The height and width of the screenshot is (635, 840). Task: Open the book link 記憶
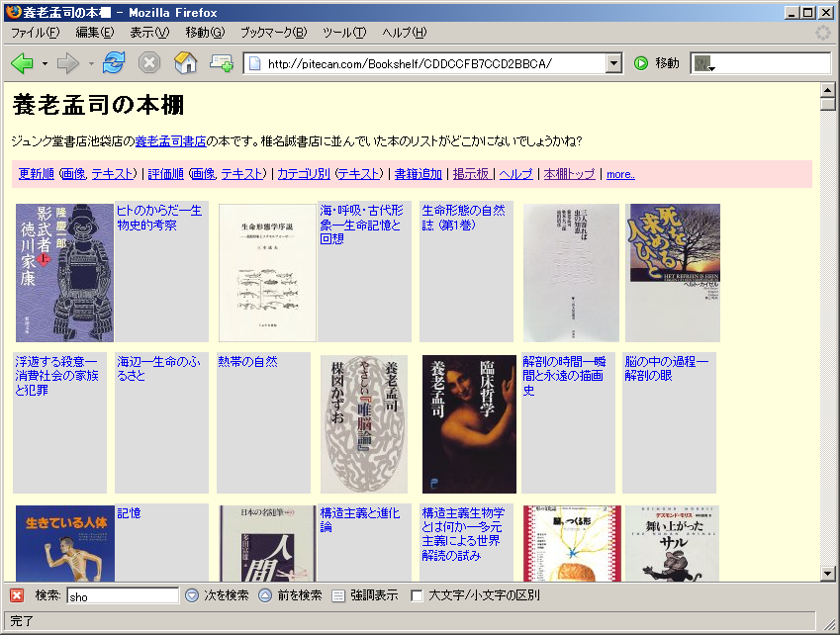[x=129, y=513]
